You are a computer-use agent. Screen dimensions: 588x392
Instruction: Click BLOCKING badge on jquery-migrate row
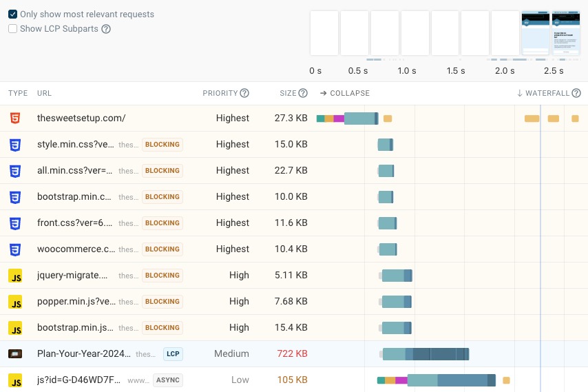(x=162, y=276)
